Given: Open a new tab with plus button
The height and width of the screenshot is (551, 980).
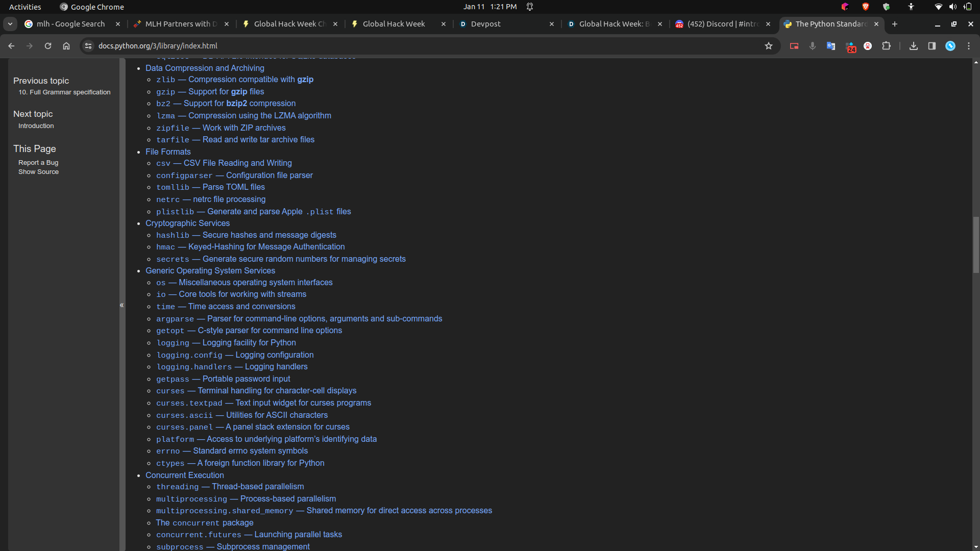Looking at the screenshot, I should pos(895,24).
